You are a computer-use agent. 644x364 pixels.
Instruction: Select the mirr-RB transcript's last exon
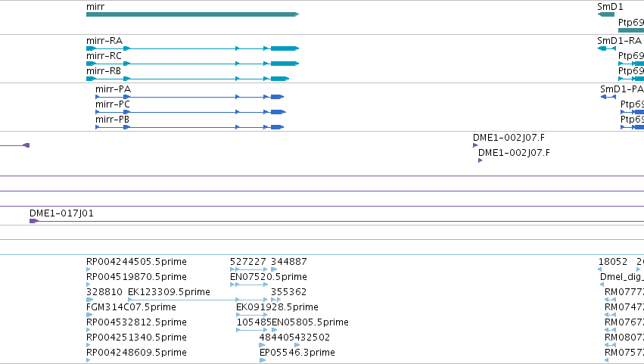coord(280,79)
